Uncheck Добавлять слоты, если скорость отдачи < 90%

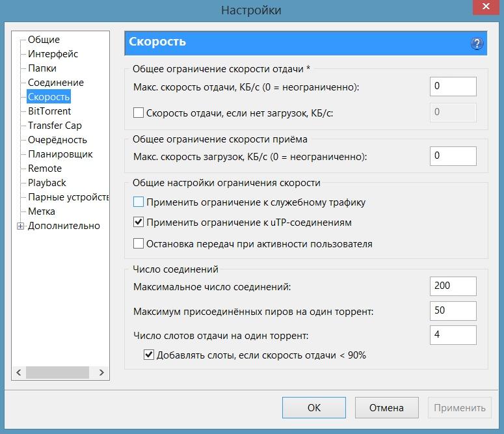148,355
